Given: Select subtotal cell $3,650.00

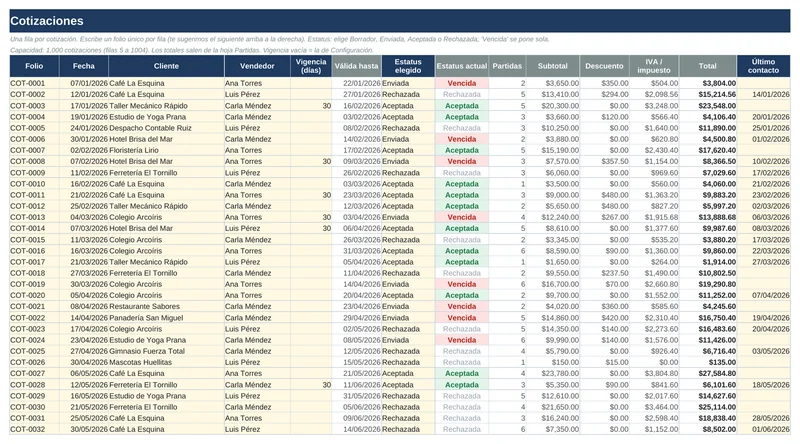Looking at the screenshot, I should coord(553,83).
